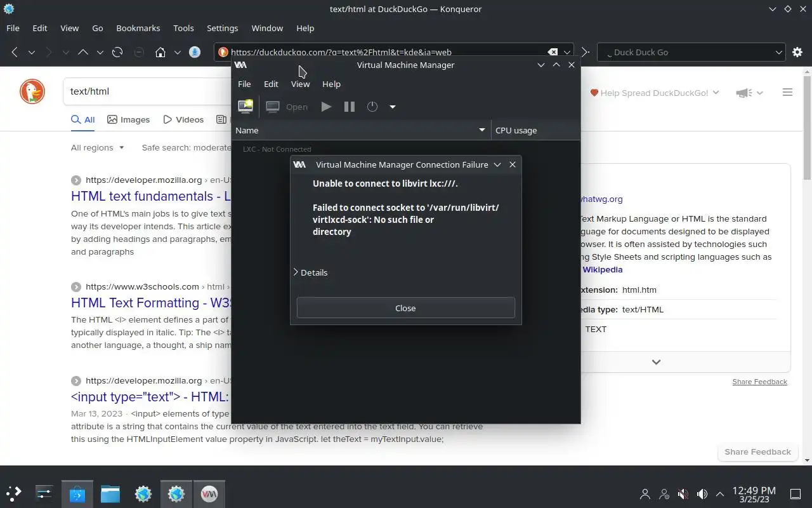812x508 pixels.
Task: Click the Open console button in Virtual Machine Manager
Action: point(287,107)
